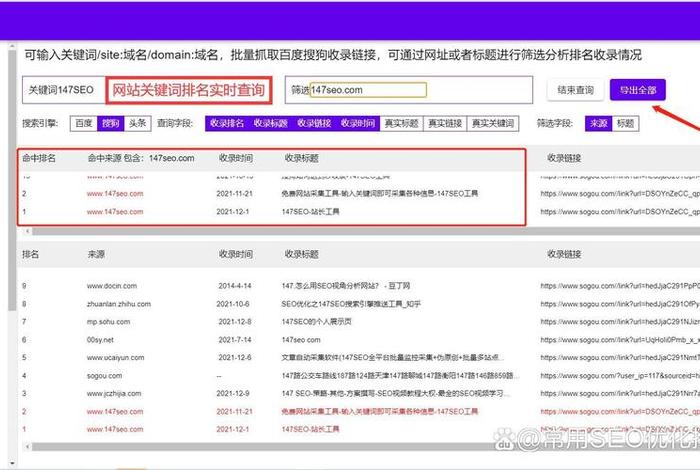
Task: Click 收录链接 header in the lower table
Action: coord(564,254)
